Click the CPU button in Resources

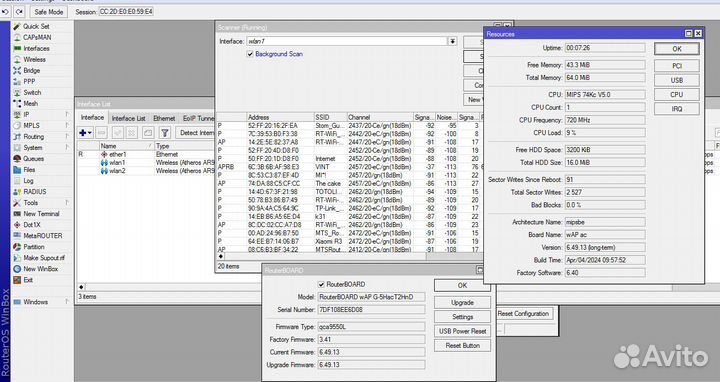(677, 95)
